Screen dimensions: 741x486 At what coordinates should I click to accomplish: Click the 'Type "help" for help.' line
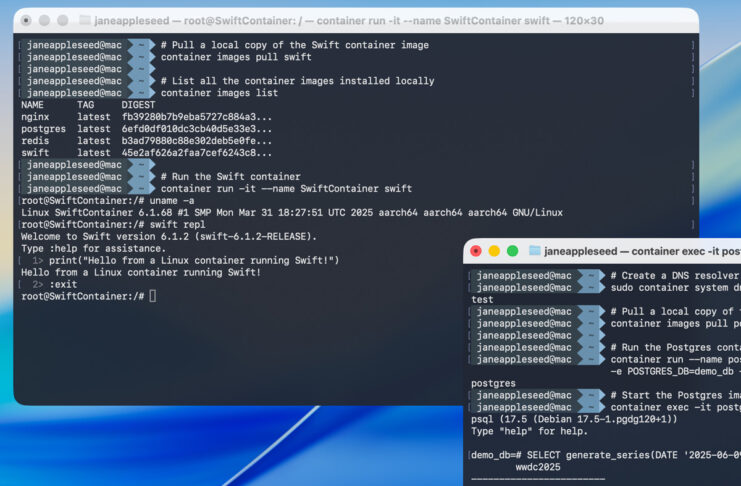(x=529, y=431)
